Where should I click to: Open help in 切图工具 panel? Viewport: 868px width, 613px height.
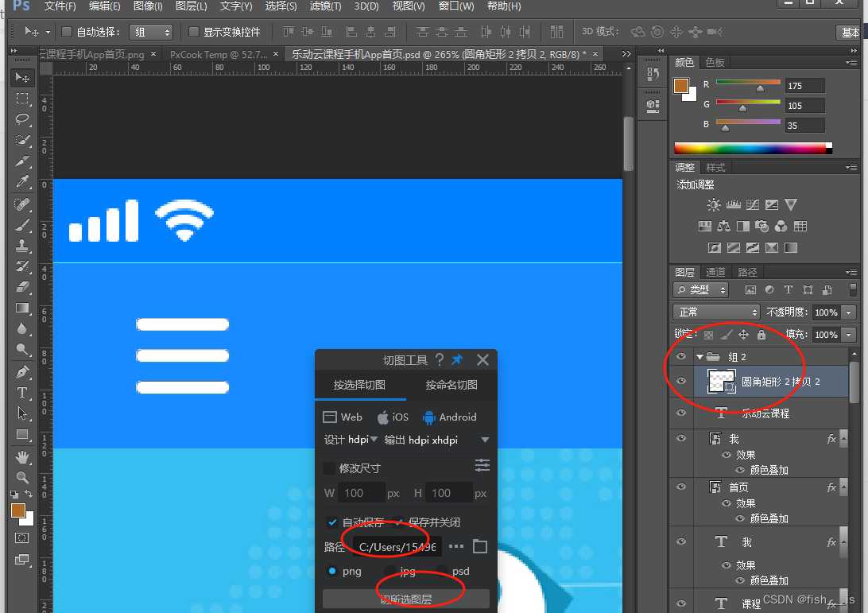point(440,360)
